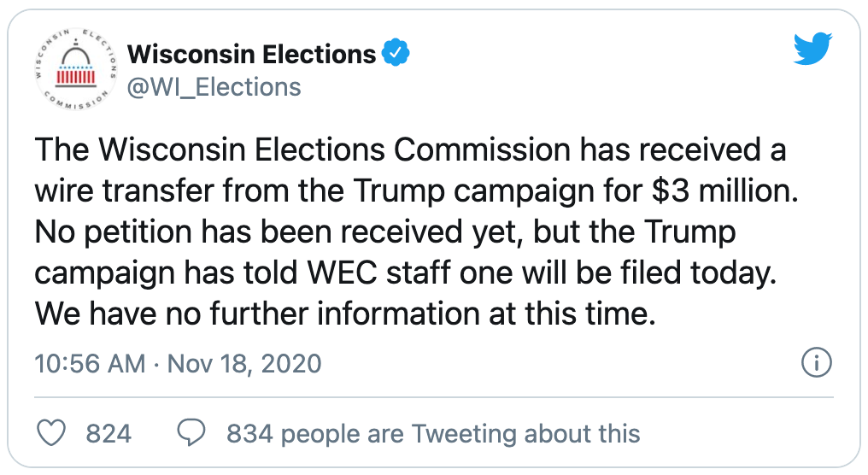Click the reply speech bubble icon
Screen dimensions: 868x475
[x=191, y=432]
